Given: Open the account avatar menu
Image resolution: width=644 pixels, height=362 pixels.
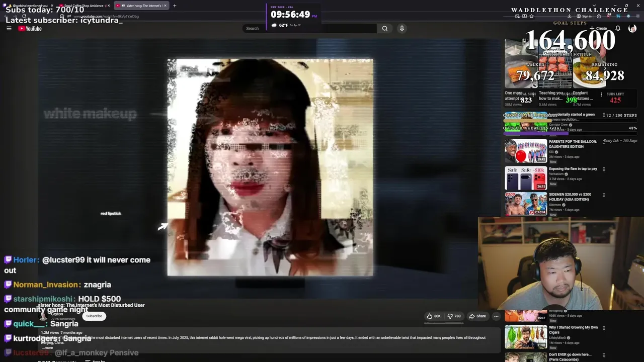Looking at the screenshot, I should [632, 29].
